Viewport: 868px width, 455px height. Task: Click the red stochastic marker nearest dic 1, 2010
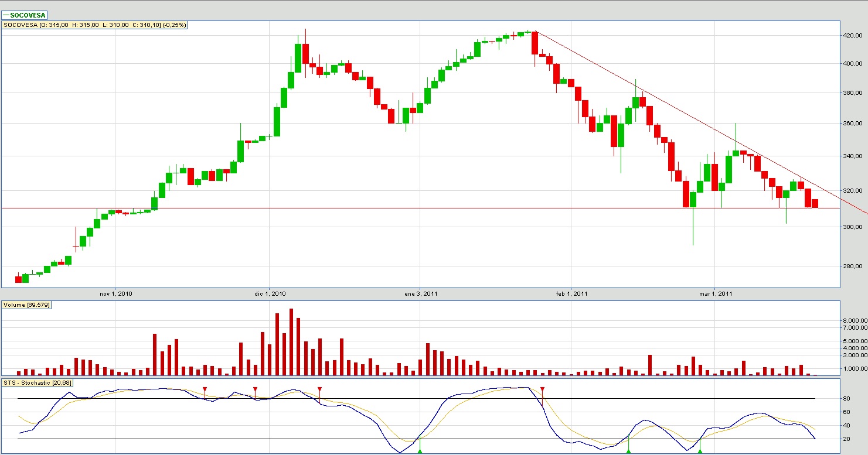[x=256, y=389]
